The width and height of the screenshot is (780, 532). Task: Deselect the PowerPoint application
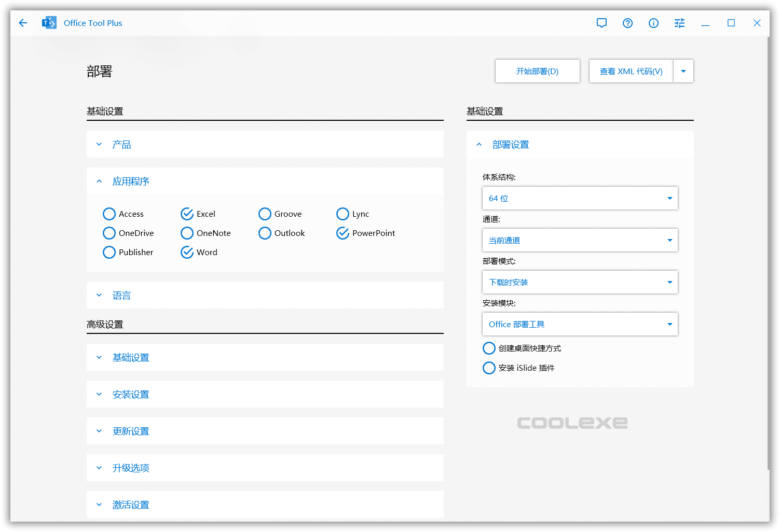343,233
